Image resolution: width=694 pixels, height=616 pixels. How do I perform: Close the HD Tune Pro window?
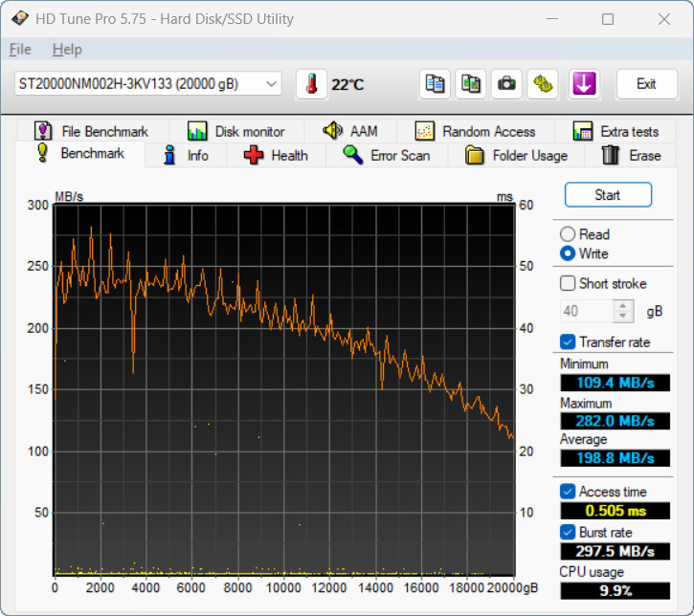(x=664, y=19)
